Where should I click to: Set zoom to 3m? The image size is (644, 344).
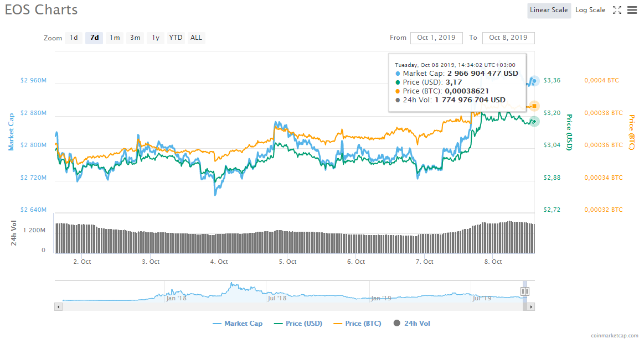pos(135,38)
